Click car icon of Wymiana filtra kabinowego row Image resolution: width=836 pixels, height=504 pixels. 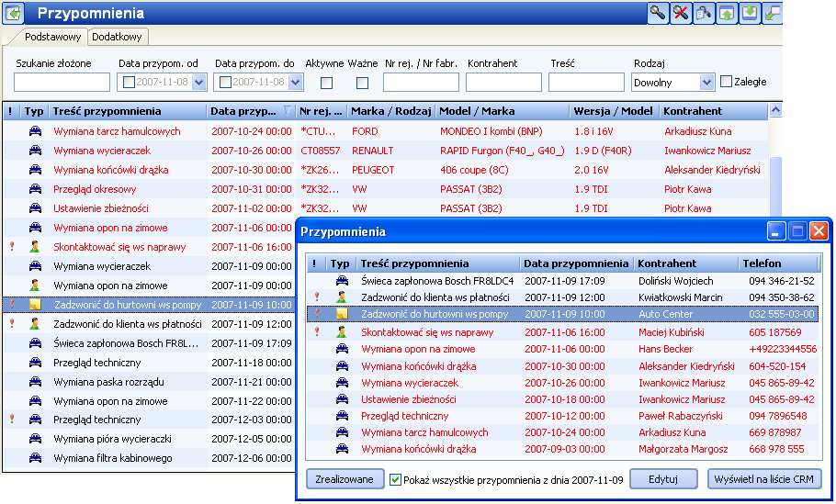tap(35, 458)
